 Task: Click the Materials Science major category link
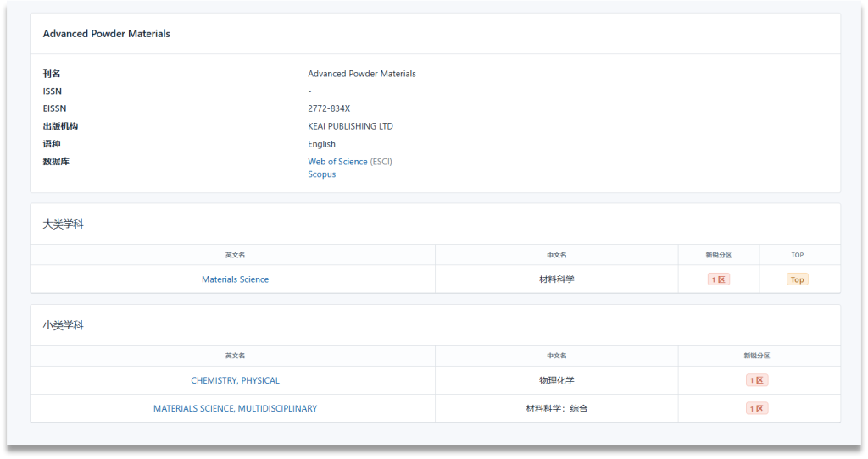(235, 279)
